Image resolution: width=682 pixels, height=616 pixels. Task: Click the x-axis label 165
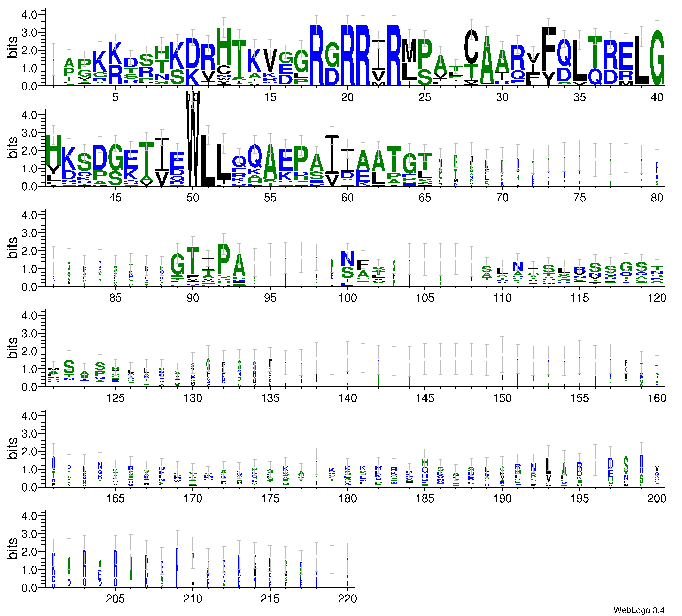(115, 498)
